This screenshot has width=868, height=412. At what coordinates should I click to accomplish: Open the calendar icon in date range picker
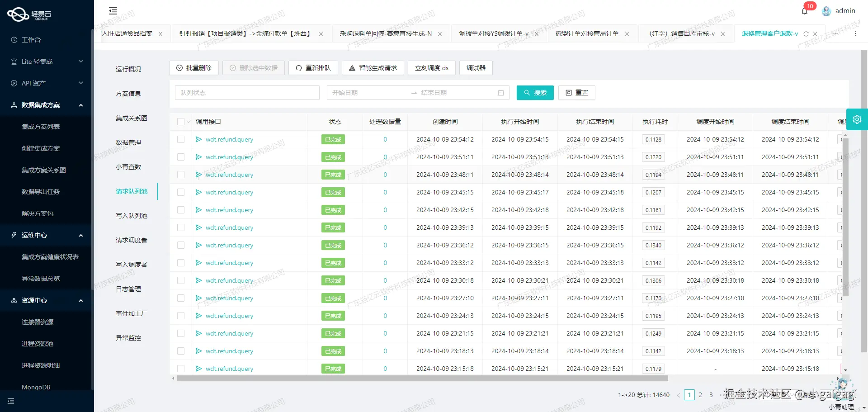click(501, 93)
